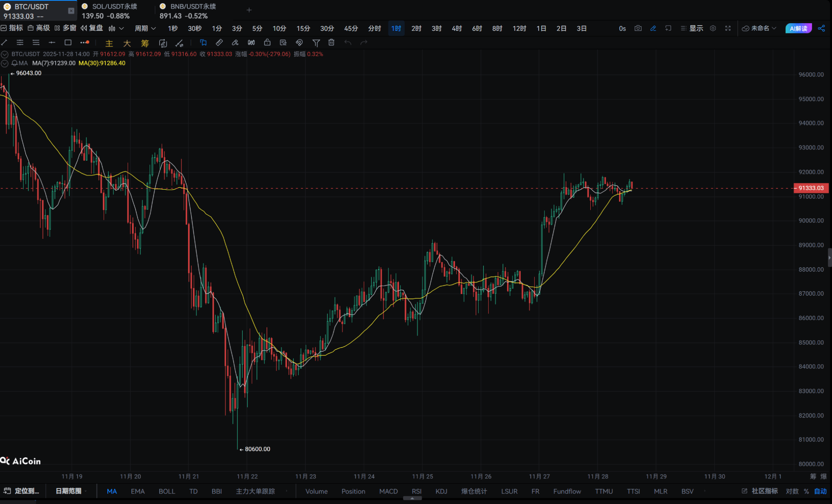Open the drawing filter funnel icon

tap(316, 43)
